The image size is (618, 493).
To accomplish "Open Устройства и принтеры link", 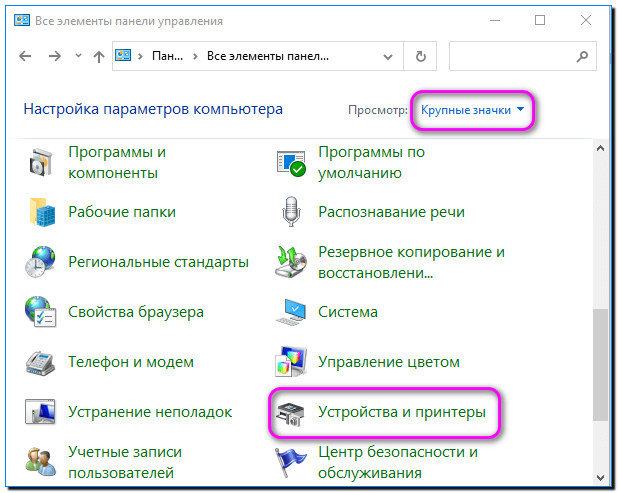I will coord(402,412).
